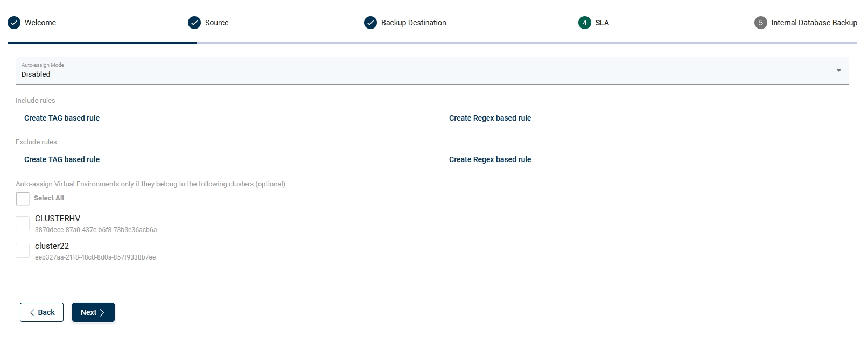The image size is (868, 343).
Task: Switch to the Backup Destination step label
Action: [x=414, y=23]
